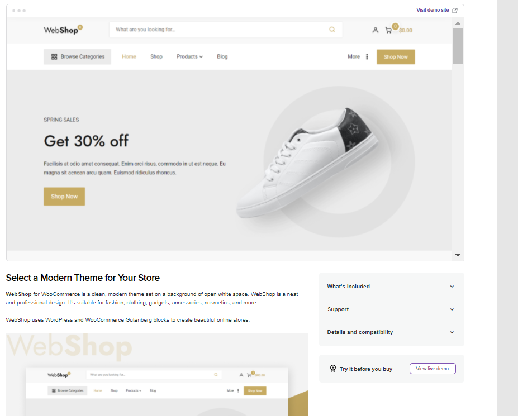This screenshot has height=420, width=518.
Task: Open the More vertical dots menu
Action: pos(367,57)
